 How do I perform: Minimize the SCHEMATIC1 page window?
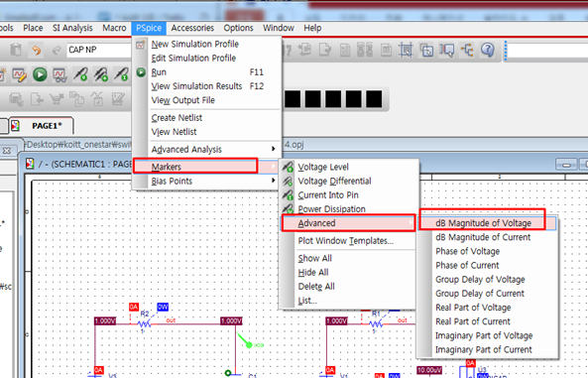point(566,165)
